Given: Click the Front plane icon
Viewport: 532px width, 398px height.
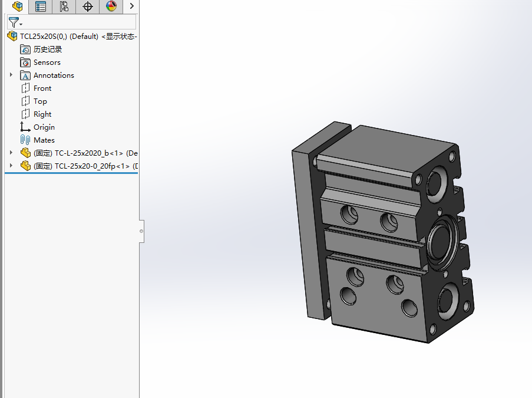Looking at the screenshot, I should click(25, 88).
